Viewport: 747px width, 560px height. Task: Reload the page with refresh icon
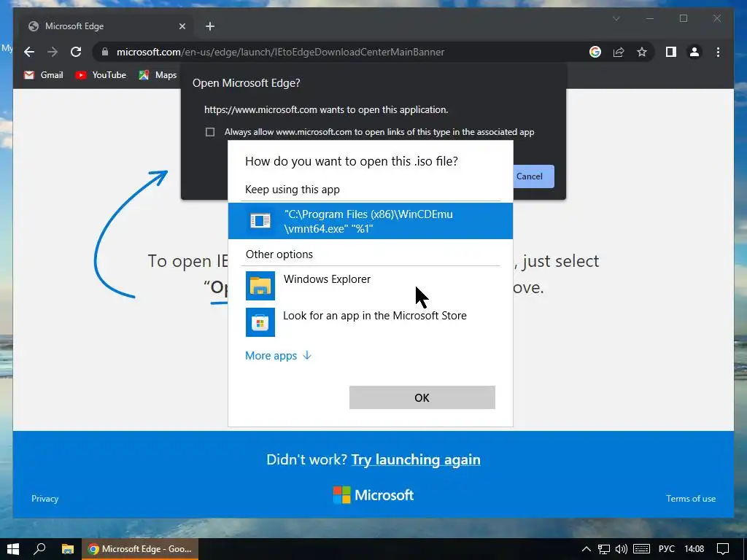76,52
